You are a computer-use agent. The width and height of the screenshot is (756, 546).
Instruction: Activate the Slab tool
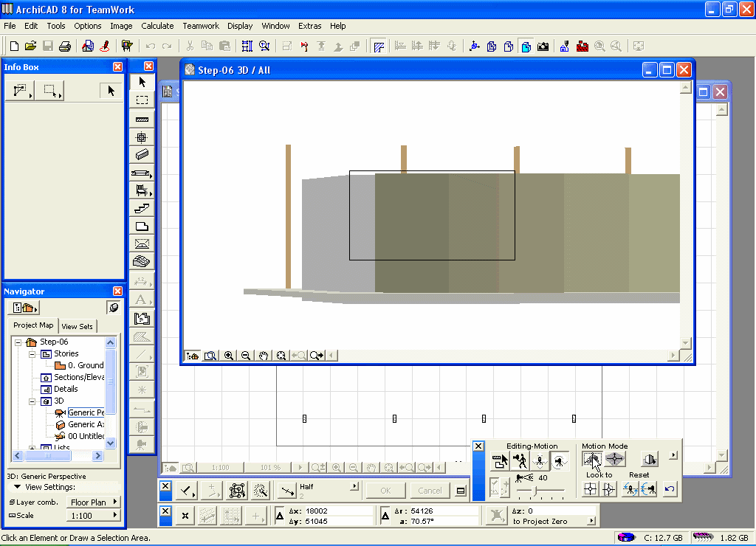[x=142, y=227]
